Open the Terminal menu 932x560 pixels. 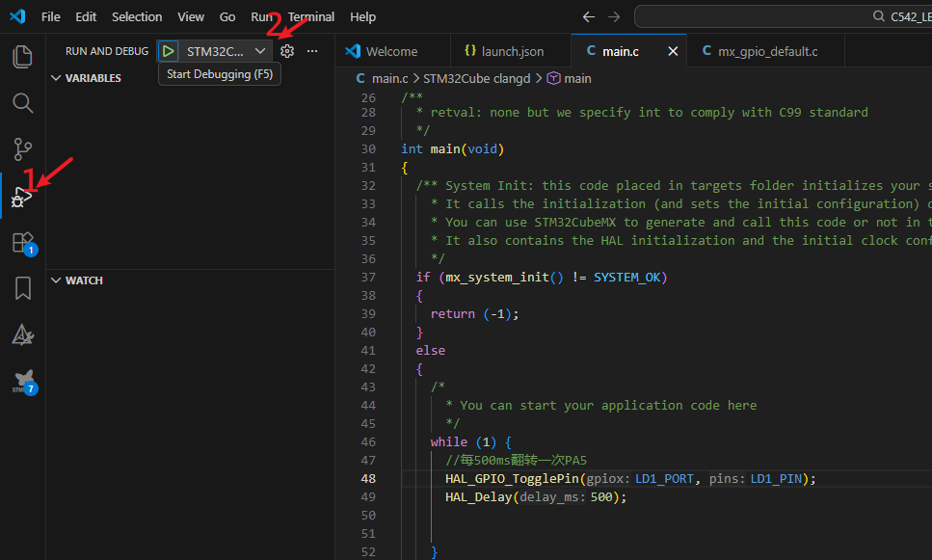point(311,16)
